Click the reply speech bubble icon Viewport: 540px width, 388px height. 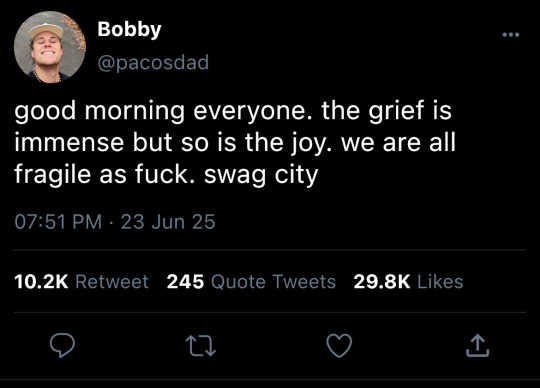coord(62,345)
